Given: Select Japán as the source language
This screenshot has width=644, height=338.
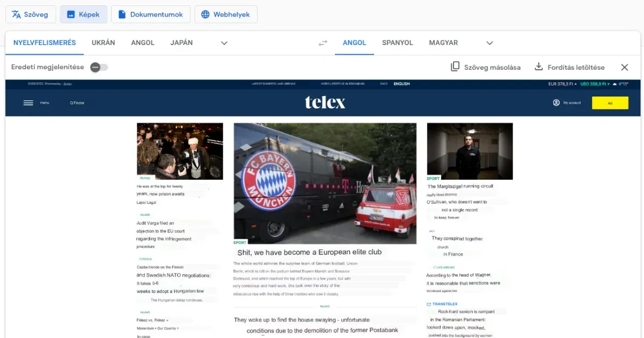Looking at the screenshot, I should pyautogui.click(x=181, y=43).
